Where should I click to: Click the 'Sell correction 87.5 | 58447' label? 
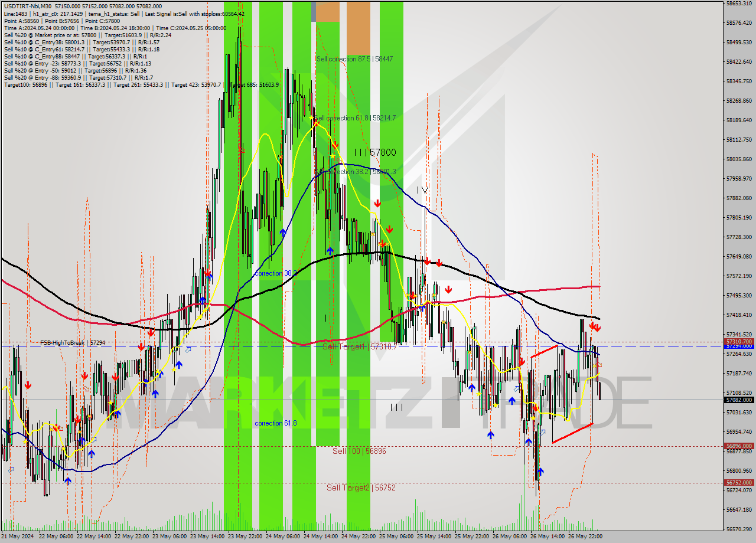point(354,59)
